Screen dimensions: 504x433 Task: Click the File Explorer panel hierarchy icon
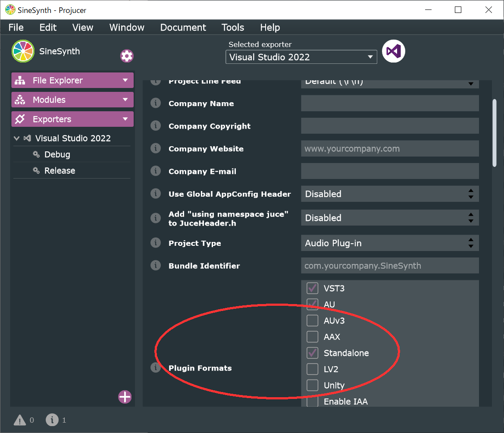click(x=20, y=80)
